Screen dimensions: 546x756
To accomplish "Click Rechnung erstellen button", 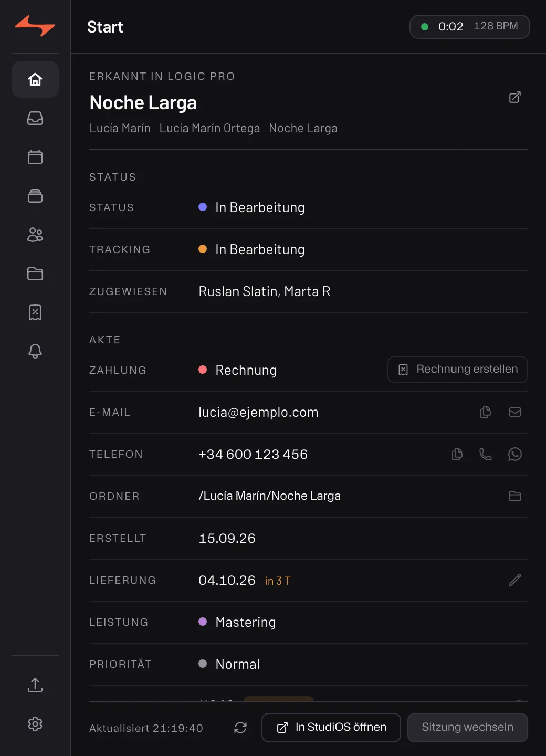I will [458, 370].
